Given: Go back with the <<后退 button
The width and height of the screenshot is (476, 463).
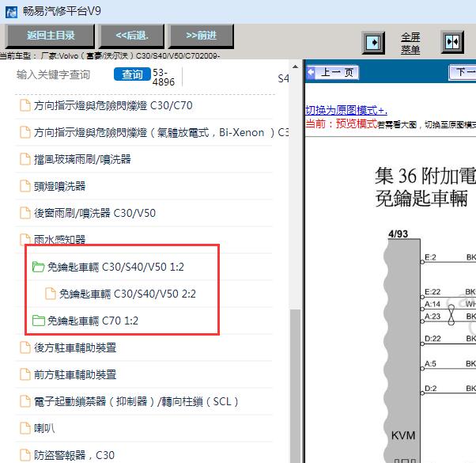Looking at the screenshot, I should pos(132,36).
